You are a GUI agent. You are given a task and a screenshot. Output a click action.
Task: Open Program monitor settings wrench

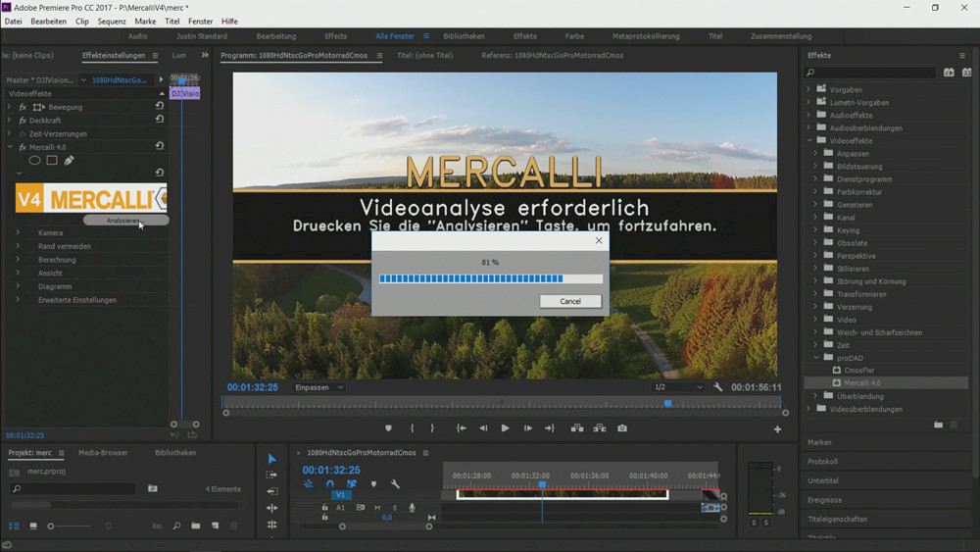(x=718, y=387)
